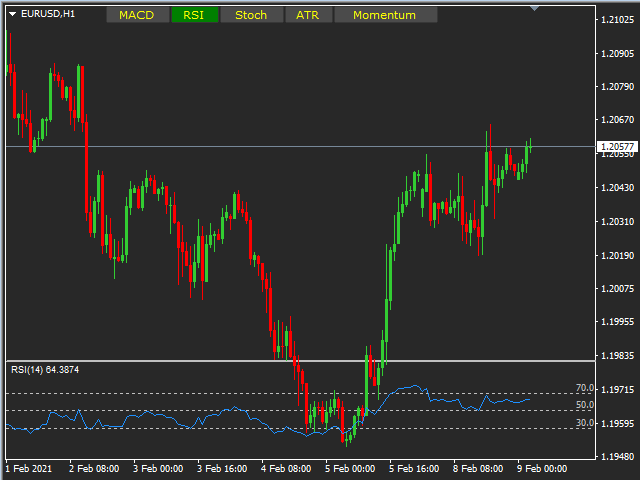Screen dimensions: 640x480
Task: Click the EURUSD,H1 symbol title
Action: (48, 14)
